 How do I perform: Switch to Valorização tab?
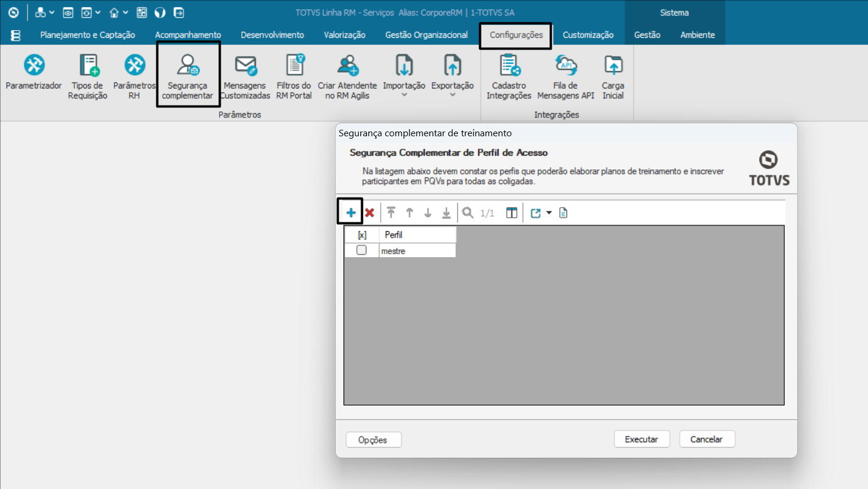pos(345,35)
